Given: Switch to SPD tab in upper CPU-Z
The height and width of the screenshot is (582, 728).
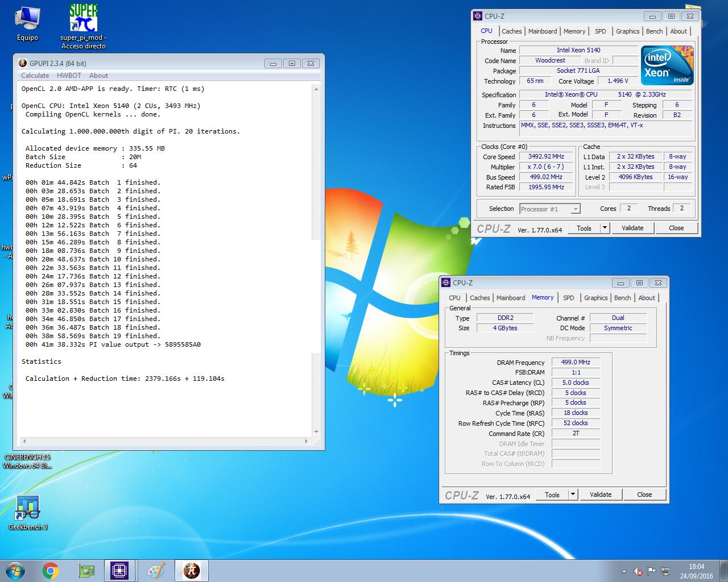Looking at the screenshot, I should click(601, 31).
